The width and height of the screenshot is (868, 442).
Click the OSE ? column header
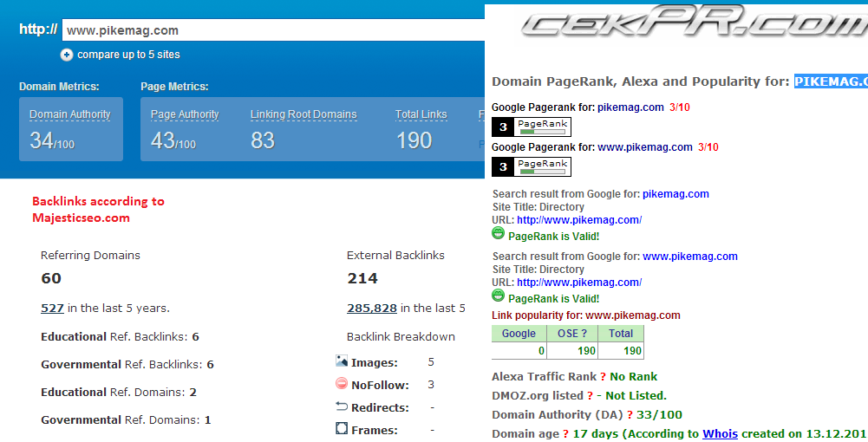tap(572, 334)
